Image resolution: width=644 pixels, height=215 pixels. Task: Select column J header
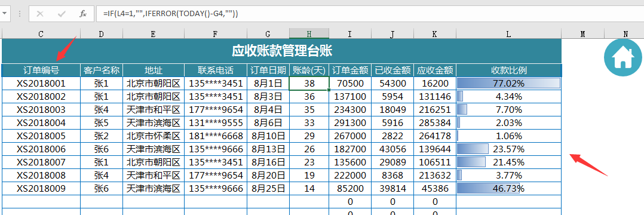[x=392, y=34]
